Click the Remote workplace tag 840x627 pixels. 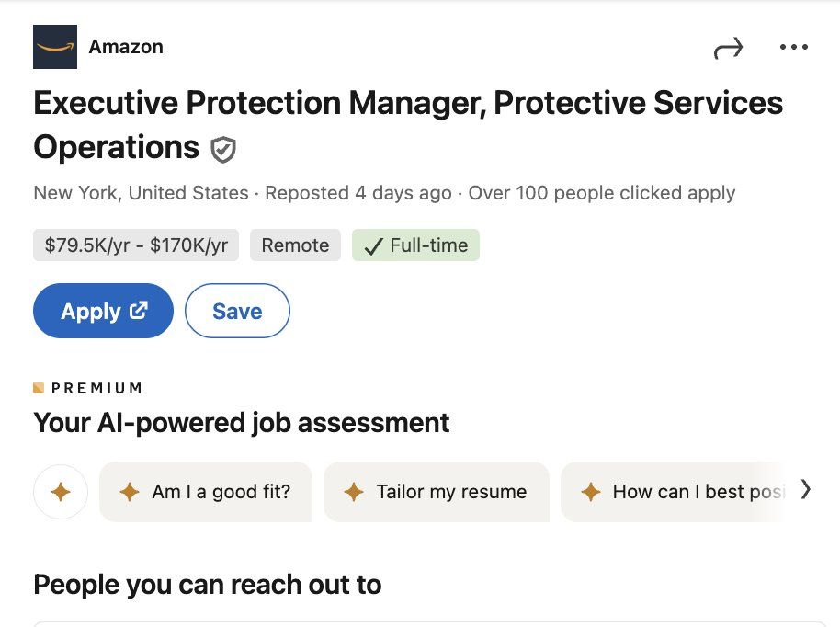click(295, 245)
